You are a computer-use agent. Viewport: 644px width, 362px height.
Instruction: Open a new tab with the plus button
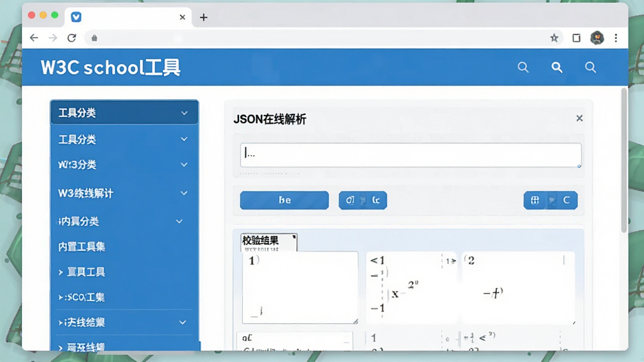pyautogui.click(x=203, y=17)
